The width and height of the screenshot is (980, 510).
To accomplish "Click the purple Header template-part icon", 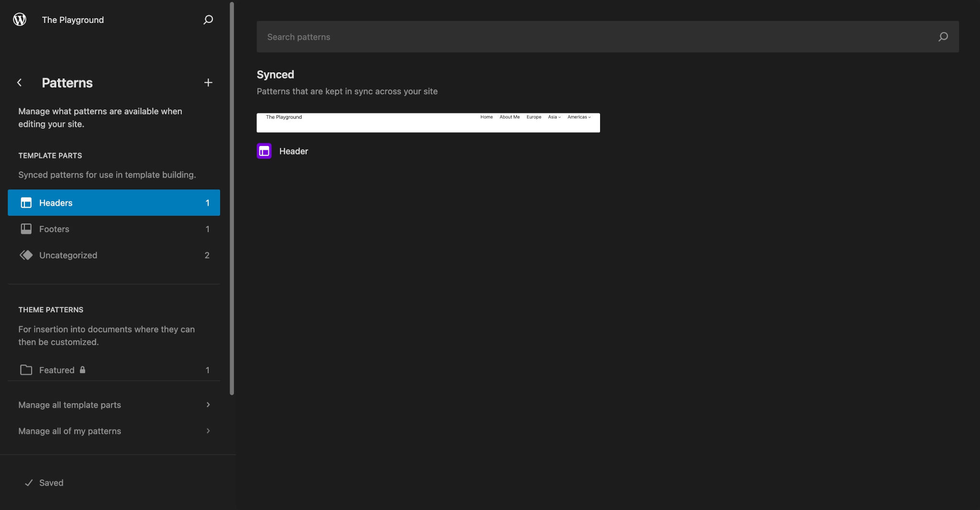I will (x=264, y=151).
